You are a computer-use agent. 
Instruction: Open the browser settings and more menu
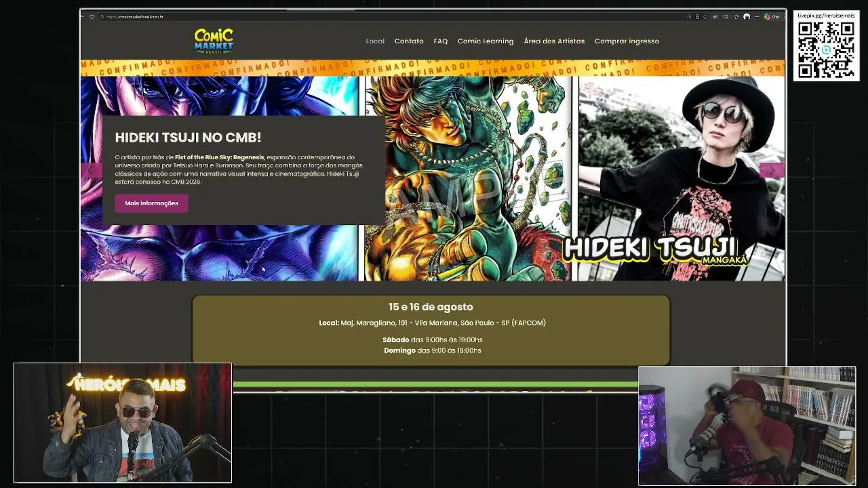click(756, 16)
